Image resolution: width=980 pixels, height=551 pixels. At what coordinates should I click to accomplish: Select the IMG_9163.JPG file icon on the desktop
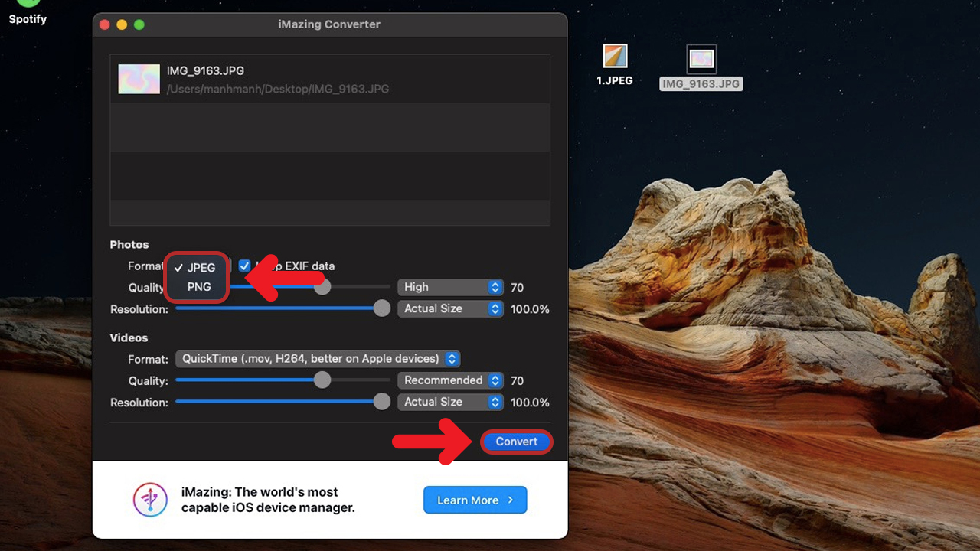tap(701, 59)
